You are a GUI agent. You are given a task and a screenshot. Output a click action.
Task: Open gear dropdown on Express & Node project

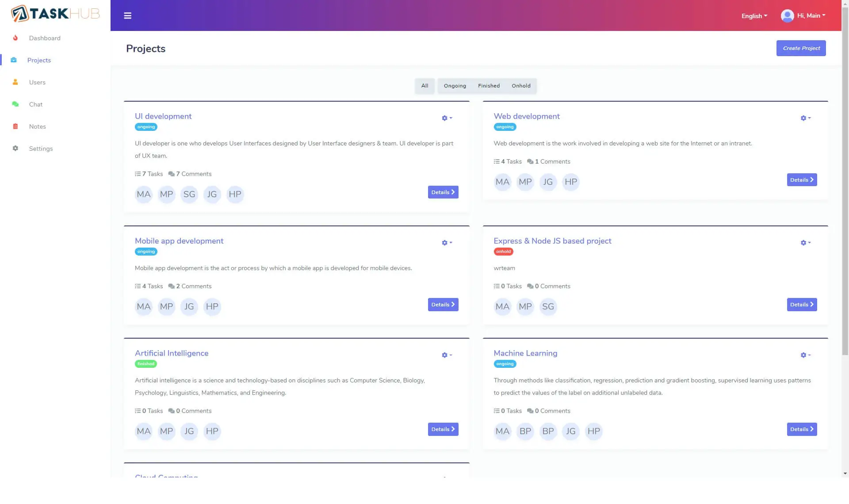805,243
